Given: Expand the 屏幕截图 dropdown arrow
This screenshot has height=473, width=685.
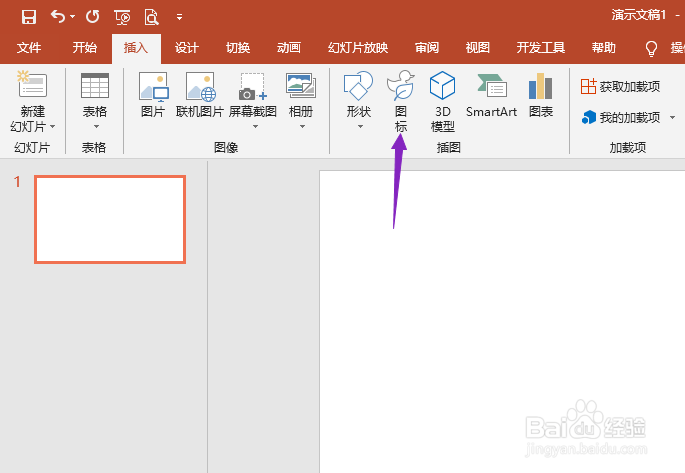Looking at the screenshot, I should point(256,127).
